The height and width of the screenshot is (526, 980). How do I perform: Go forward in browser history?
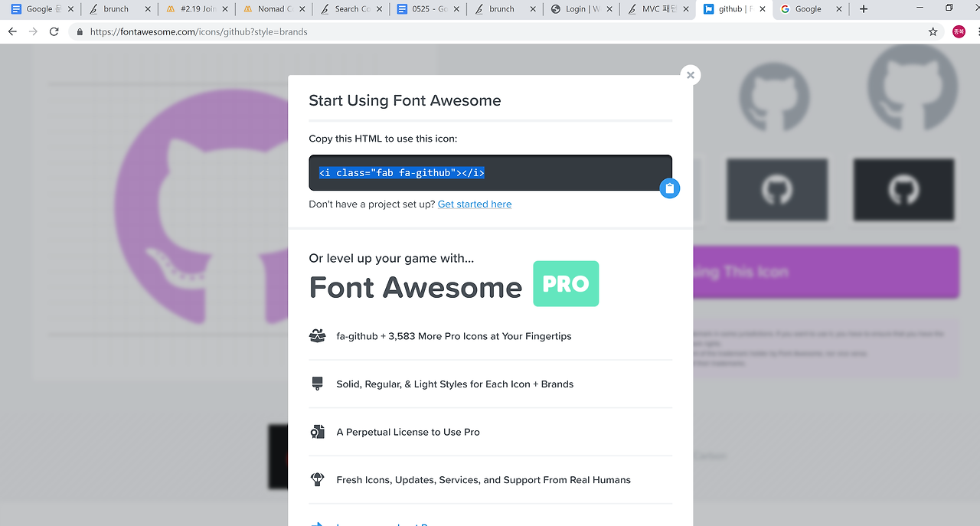(33, 32)
